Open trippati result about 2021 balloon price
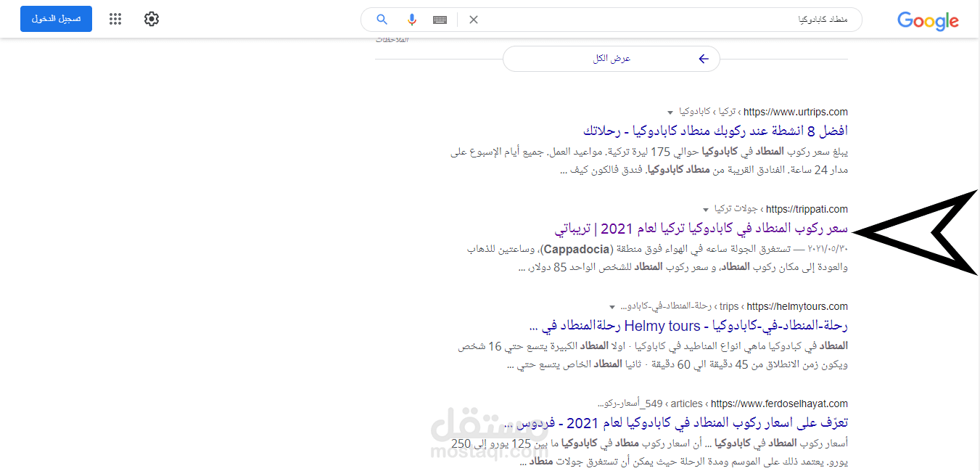Screen dimensions: 980x471 pos(701,229)
